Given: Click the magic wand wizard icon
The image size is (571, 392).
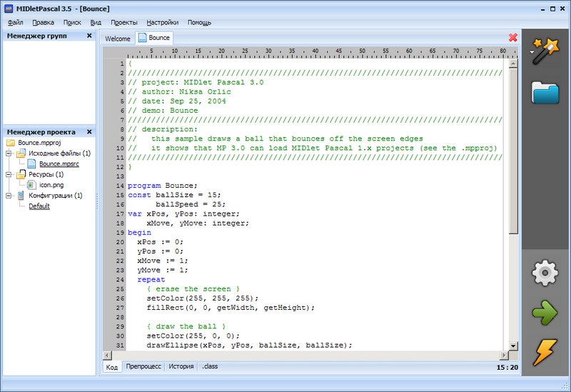Looking at the screenshot, I should (546, 52).
